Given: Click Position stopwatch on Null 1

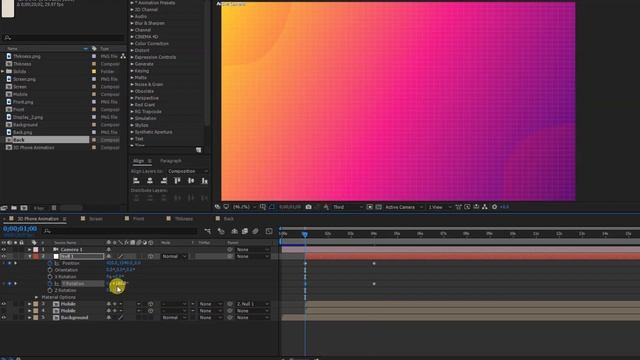Looking at the screenshot, I should [50, 263].
